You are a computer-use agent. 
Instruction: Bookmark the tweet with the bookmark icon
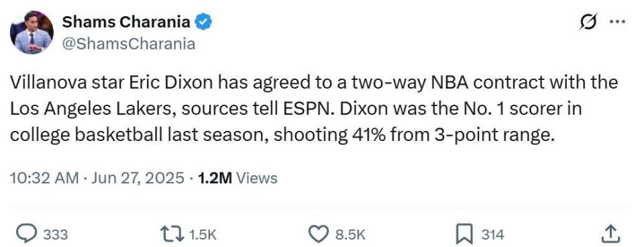click(x=466, y=235)
